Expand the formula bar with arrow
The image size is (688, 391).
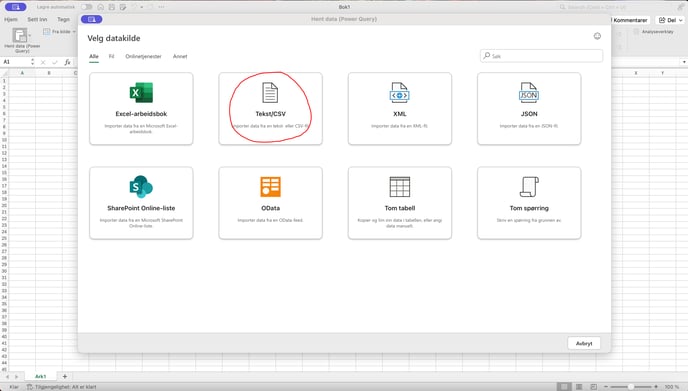pos(684,62)
